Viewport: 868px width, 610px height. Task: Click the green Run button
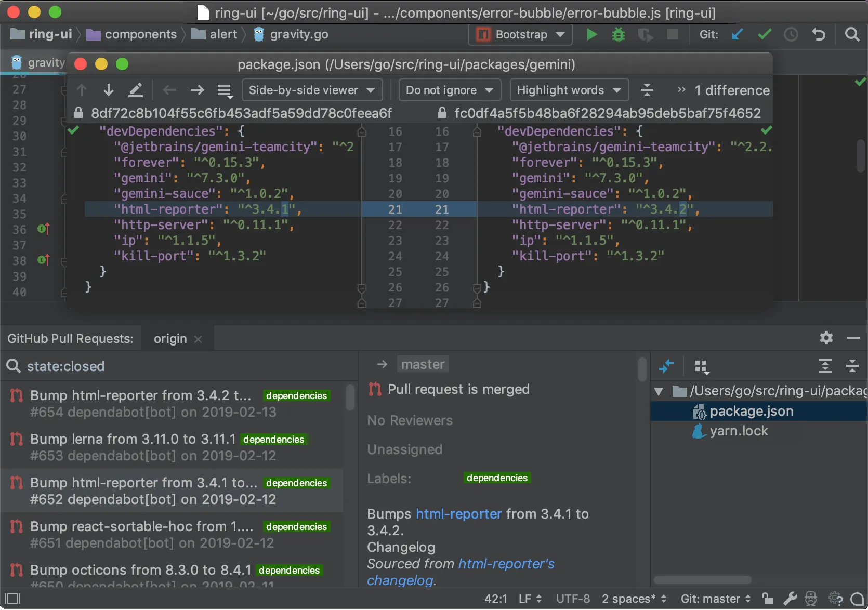[591, 35]
